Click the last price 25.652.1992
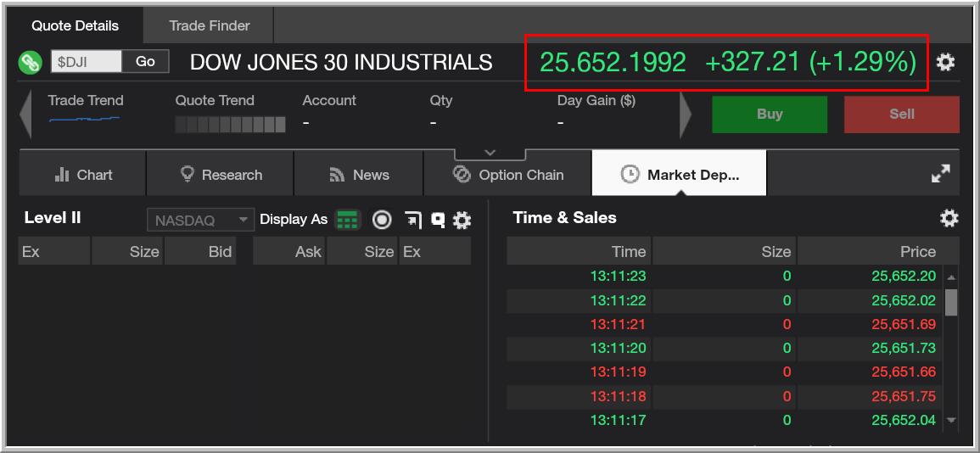 pos(613,62)
